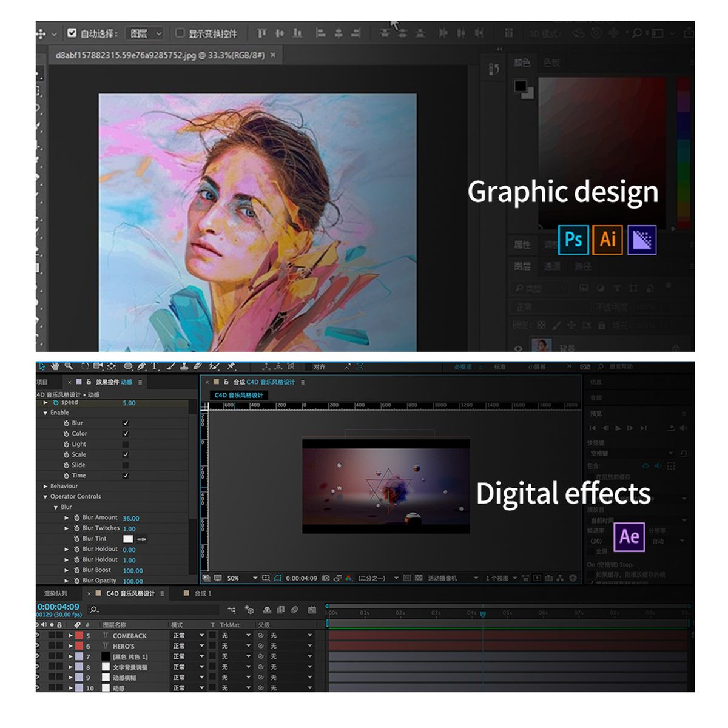Switch to the 合成 1 timeline tab
Image resolution: width=728 pixels, height=728 pixels.
tap(203, 593)
